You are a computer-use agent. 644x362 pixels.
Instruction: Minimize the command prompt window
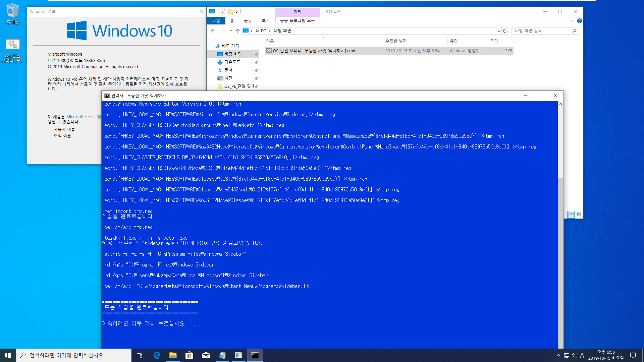click(525, 96)
